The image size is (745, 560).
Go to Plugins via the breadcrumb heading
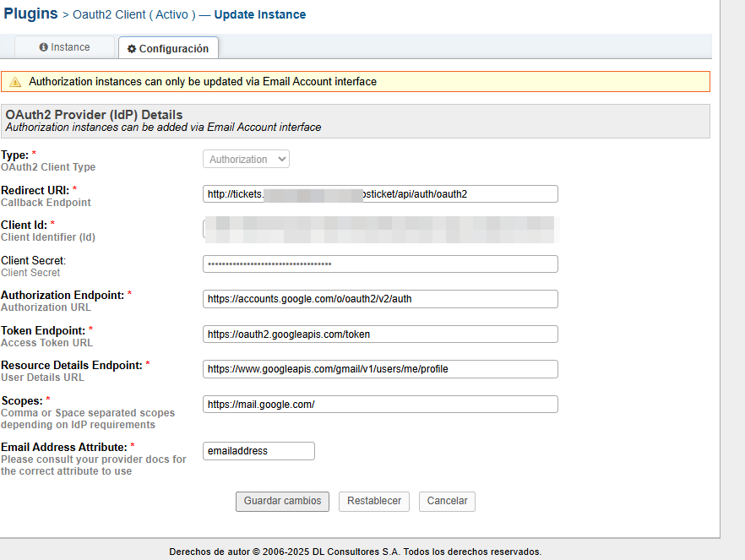tap(31, 14)
